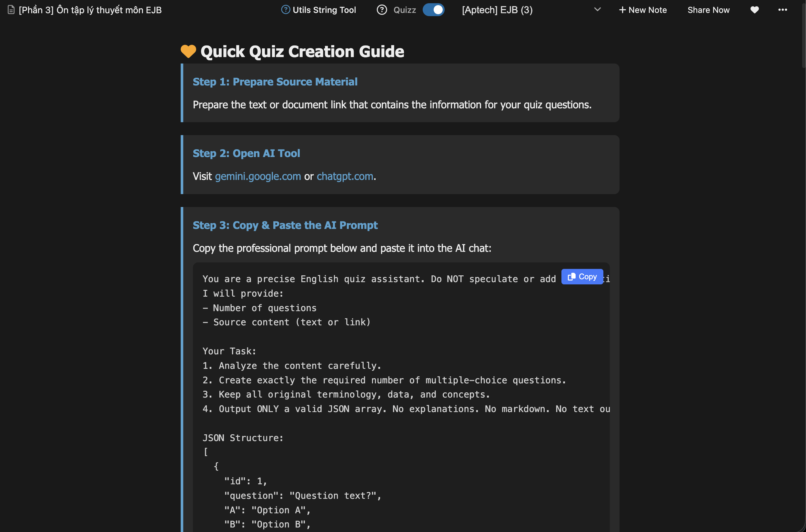Image resolution: width=806 pixels, height=532 pixels.
Task: Click the orange heart beside guide heading
Action: (188, 52)
